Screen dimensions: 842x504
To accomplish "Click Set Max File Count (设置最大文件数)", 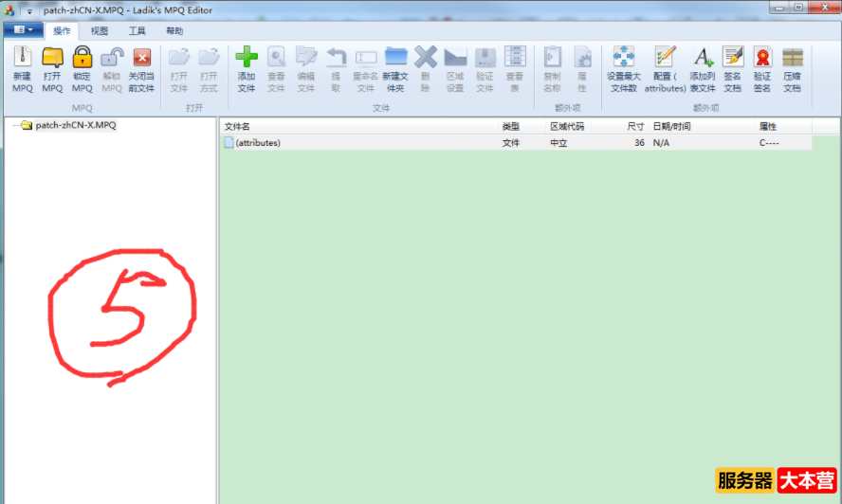I will click(x=624, y=70).
